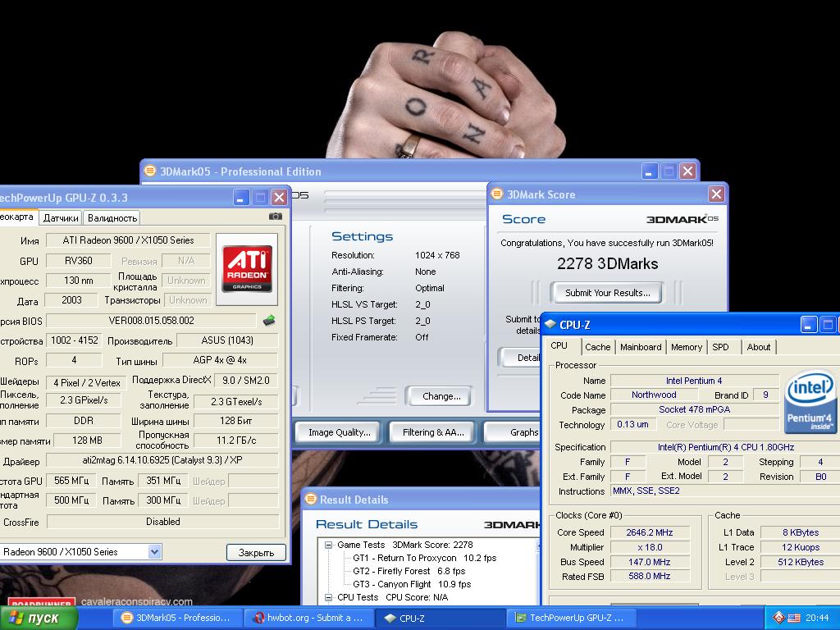
Task: Minimize the CPU-Z window
Action: [808, 325]
